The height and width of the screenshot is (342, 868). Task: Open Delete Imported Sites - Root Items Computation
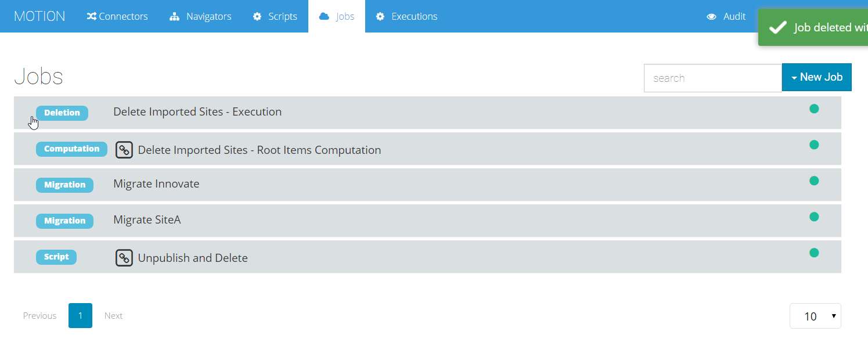pos(260,150)
